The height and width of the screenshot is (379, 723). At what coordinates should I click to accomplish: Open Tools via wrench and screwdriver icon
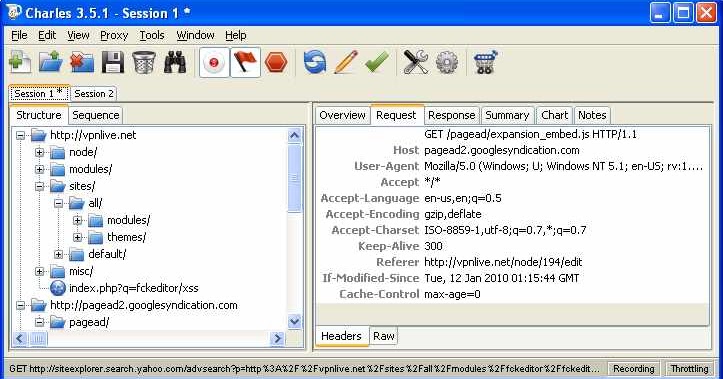click(415, 62)
